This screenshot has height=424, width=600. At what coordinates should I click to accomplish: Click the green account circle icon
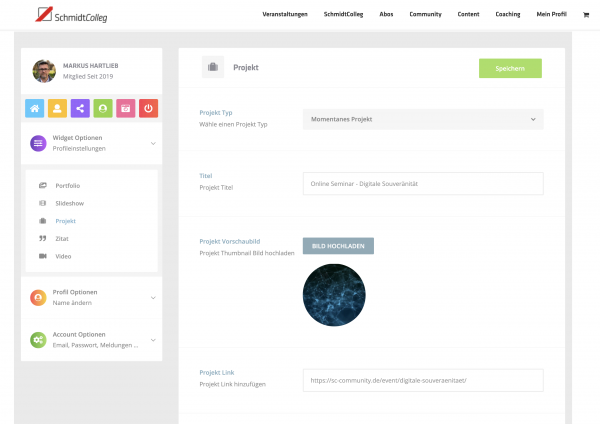(x=102, y=108)
